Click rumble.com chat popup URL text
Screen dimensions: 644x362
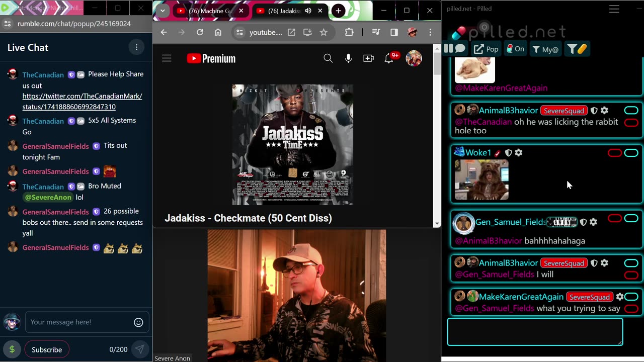point(74,24)
